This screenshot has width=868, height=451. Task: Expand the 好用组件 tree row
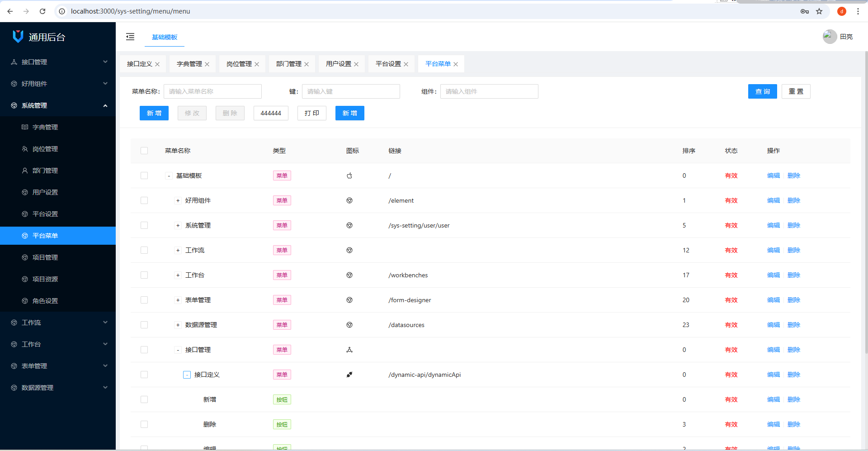click(x=178, y=200)
